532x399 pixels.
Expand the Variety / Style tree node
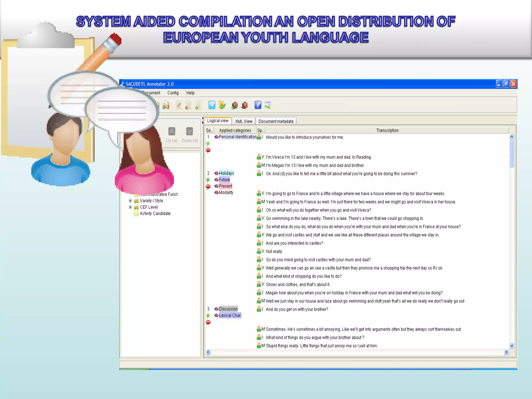coord(130,201)
